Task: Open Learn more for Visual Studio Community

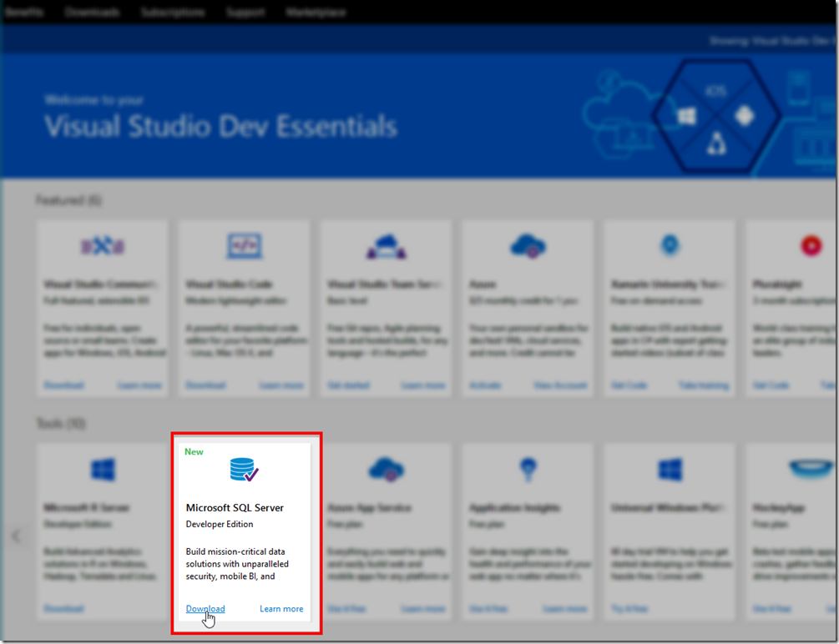Action: pyautogui.click(x=139, y=385)
